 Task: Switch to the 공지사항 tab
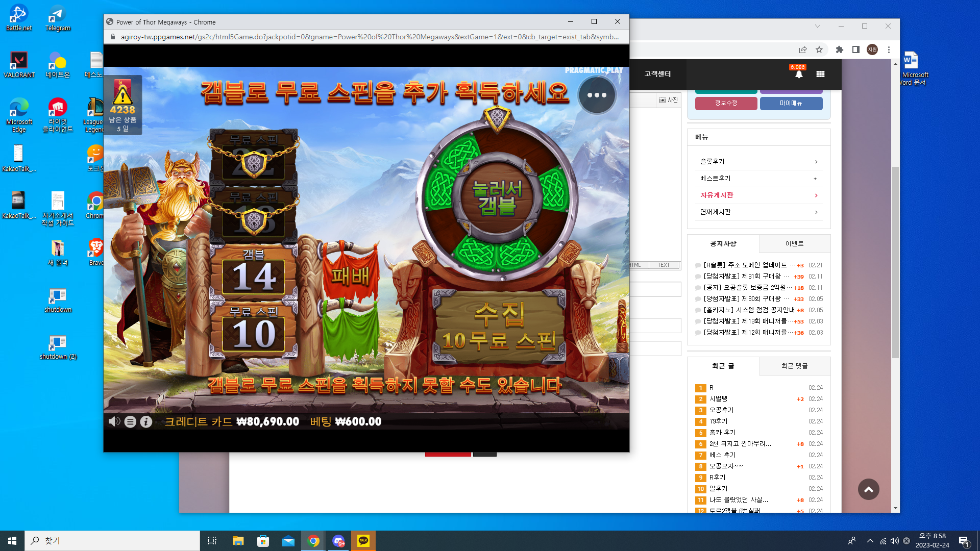pyautogui.click(x=723, y=244)
